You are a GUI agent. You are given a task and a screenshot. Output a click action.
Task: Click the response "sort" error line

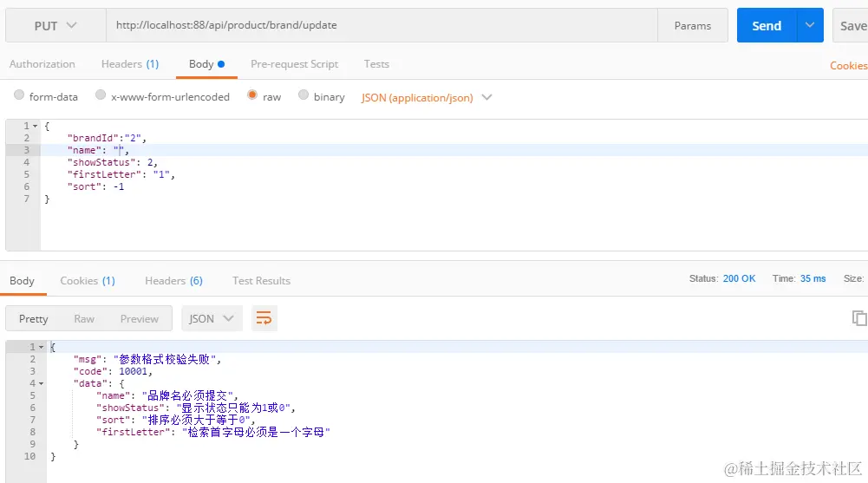coord(175,421)
